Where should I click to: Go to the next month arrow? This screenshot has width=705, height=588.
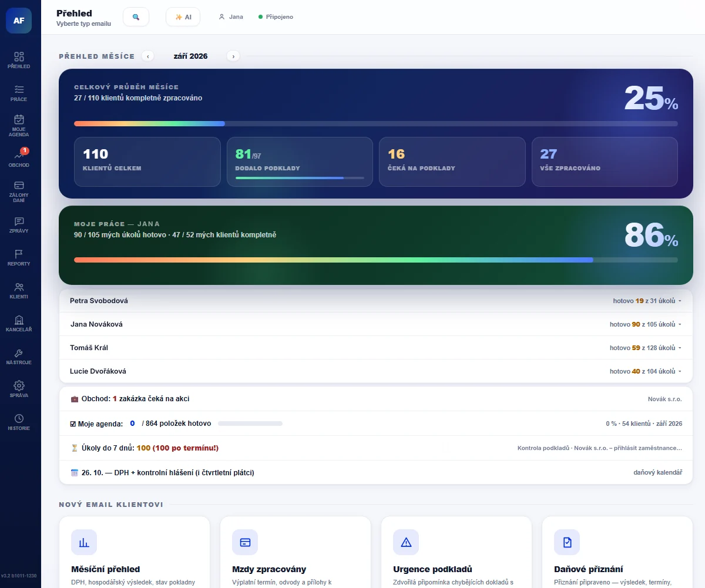pos(233,56)
